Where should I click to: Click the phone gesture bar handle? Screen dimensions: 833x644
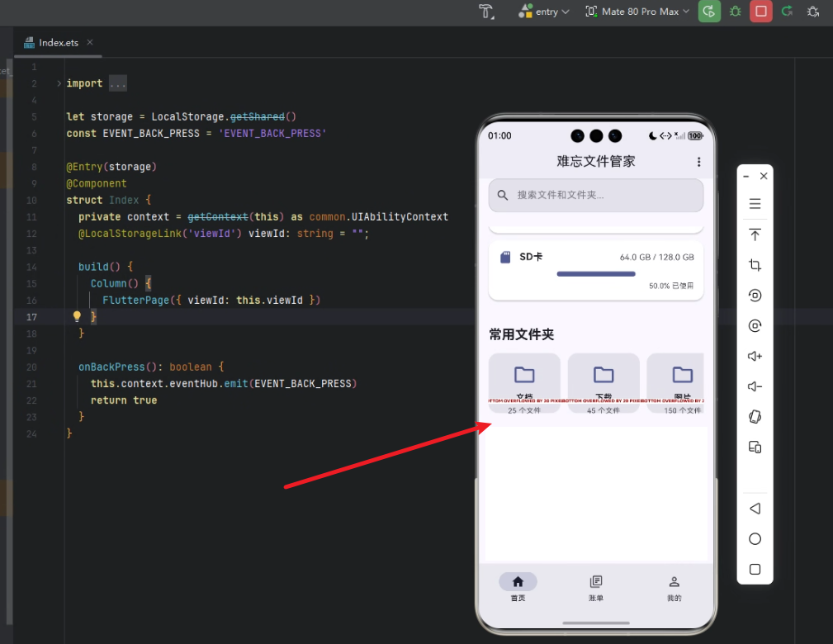pos(596,623)
